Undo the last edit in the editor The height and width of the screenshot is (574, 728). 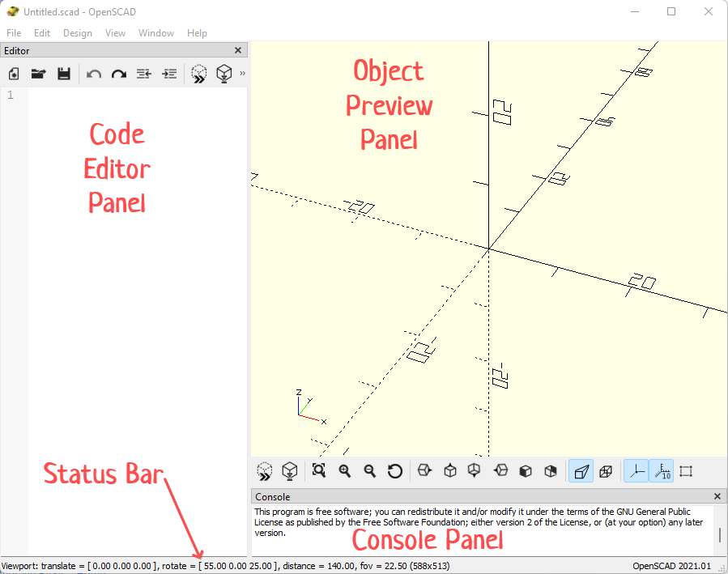(x=94, y=74)
